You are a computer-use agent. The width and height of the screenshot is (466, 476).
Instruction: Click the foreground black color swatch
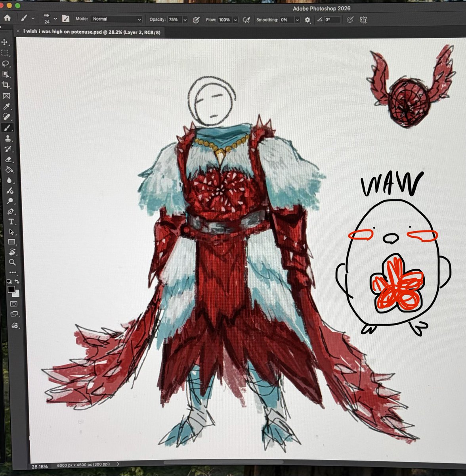pos(11,289)
